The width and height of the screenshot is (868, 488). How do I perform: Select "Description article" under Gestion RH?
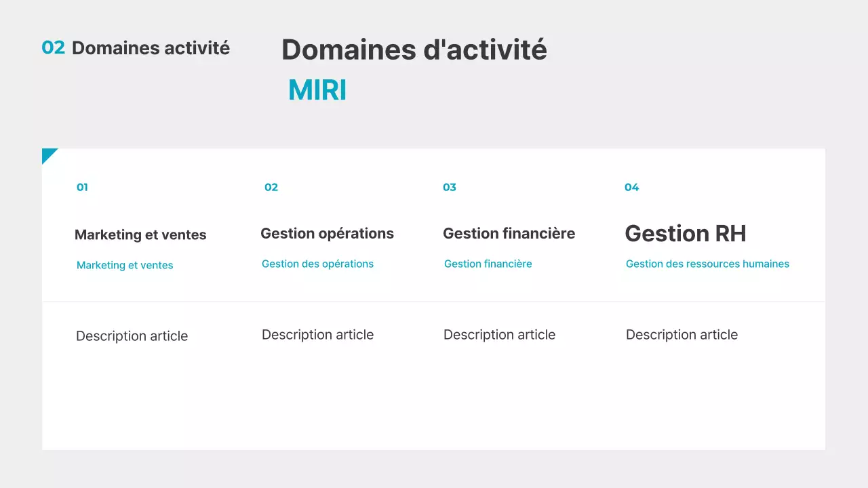(682, 335)
